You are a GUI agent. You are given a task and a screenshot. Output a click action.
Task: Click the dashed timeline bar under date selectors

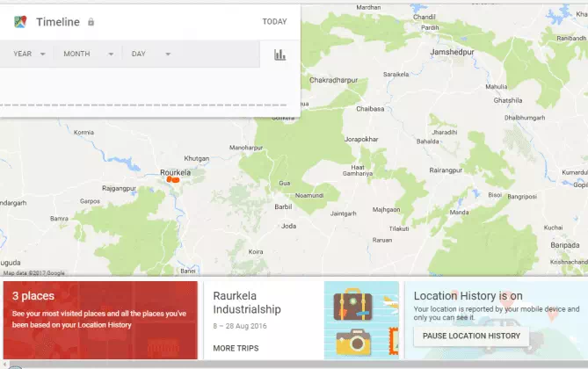pos(149,105)
